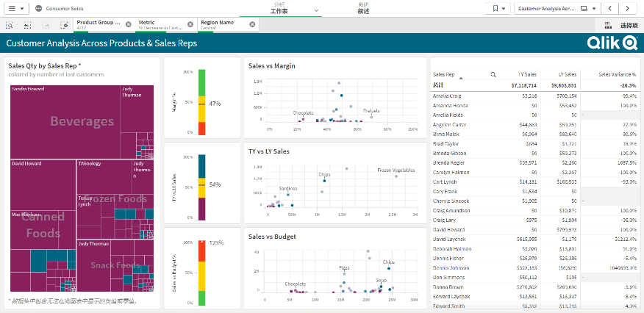This screenshot has height=313, width=644.
Task: Click the red segment of Margin % gauge
Action: [x=201, y=129]
